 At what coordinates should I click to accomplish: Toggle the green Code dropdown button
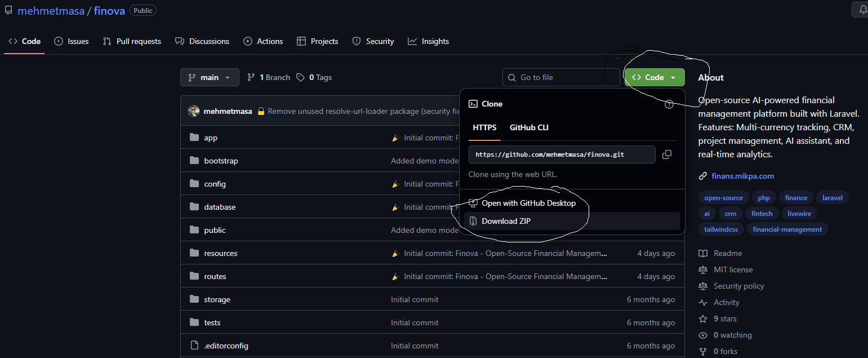point(655,77)
